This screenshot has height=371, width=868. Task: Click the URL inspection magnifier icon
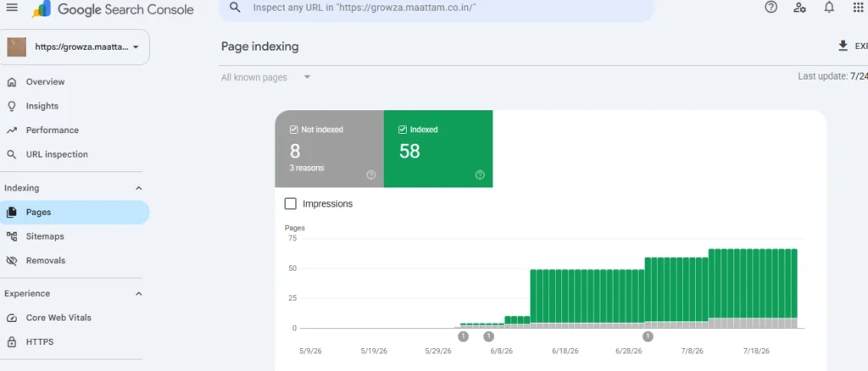click(11, 155)
